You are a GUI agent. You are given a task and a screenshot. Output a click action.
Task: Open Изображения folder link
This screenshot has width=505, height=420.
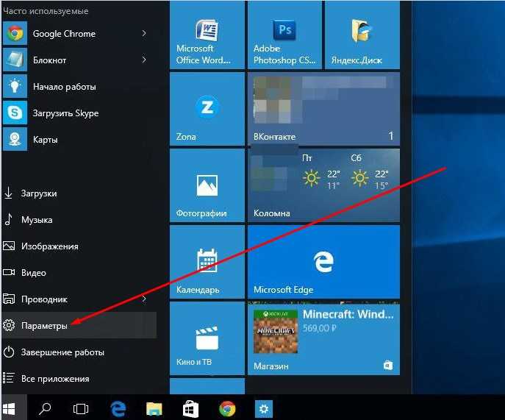click(x=79, y=246)
